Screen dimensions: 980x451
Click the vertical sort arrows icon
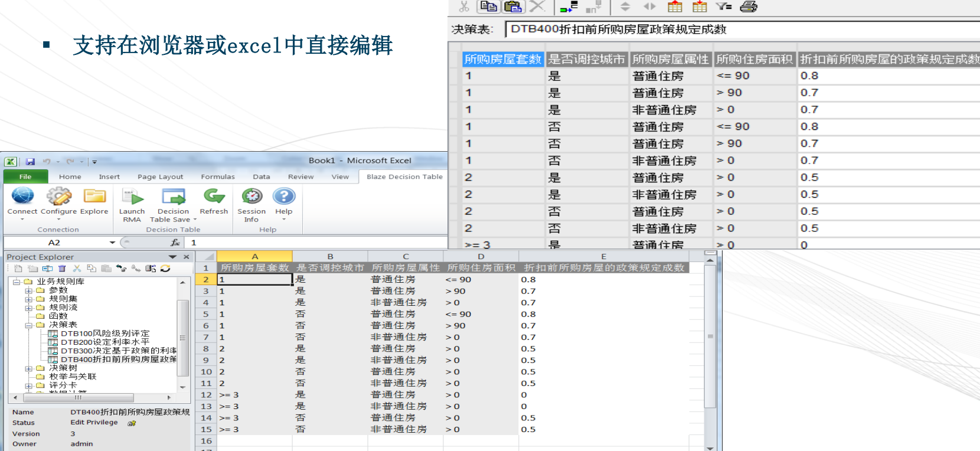click(625, 7)
